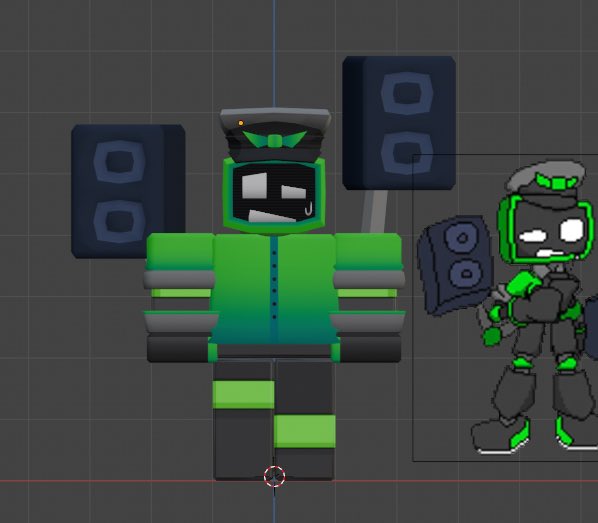598x523 pixels.
Task: Select the pixel-art reference image
Action: 505,307
